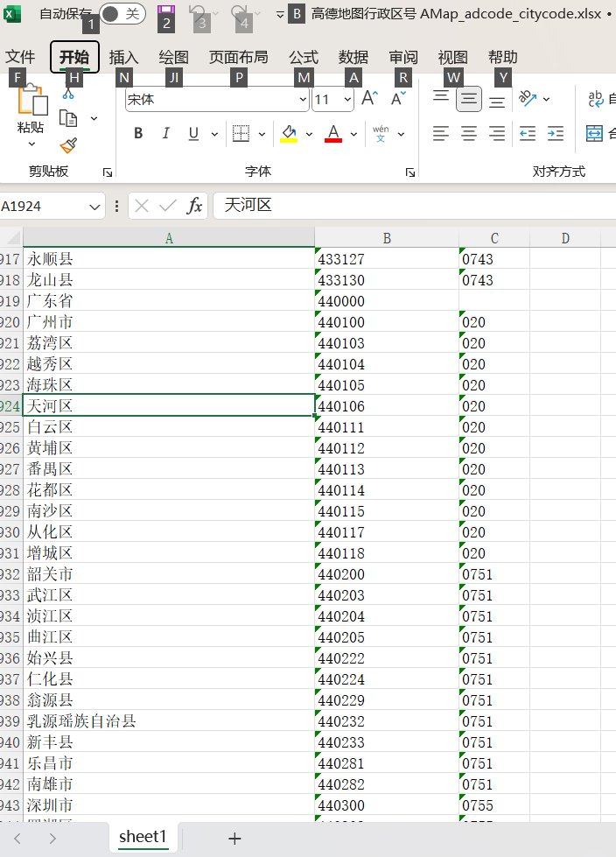Viewport: 616px width, 857px height.
Task: Toggle the AutoSave switch
Action: click(x=122, y=13)
